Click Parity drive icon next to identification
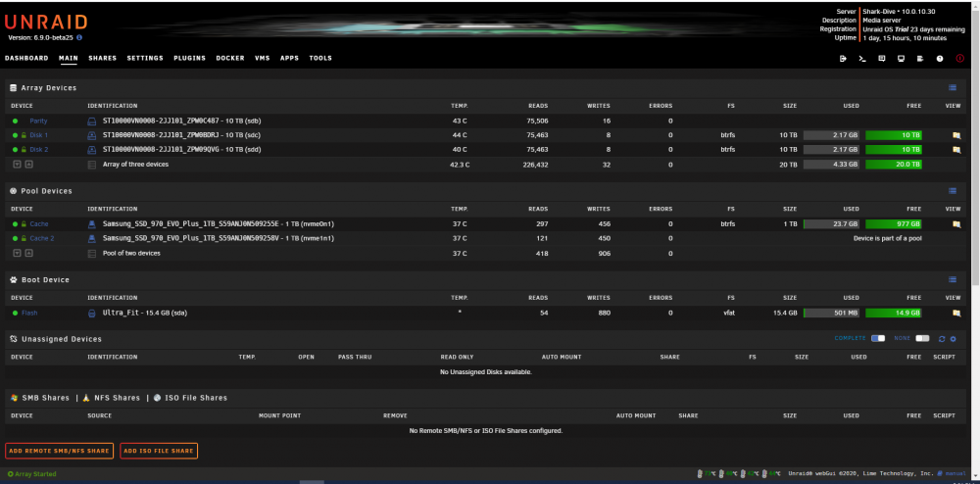The height and width of the screenshot is (484, 980). pos(91,121)
